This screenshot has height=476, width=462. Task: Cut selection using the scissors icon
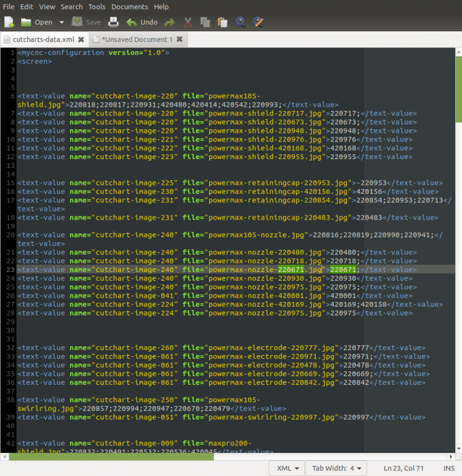(x=188, y=22)
